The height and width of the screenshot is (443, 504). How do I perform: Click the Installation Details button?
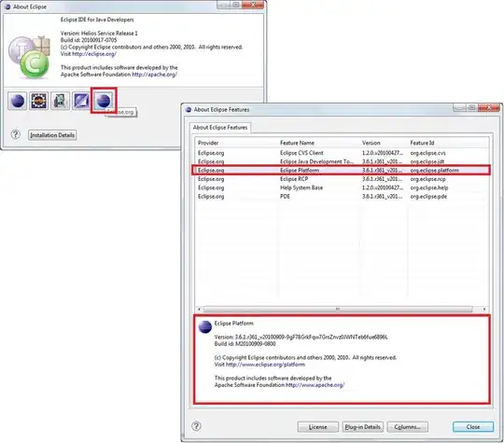52,135
